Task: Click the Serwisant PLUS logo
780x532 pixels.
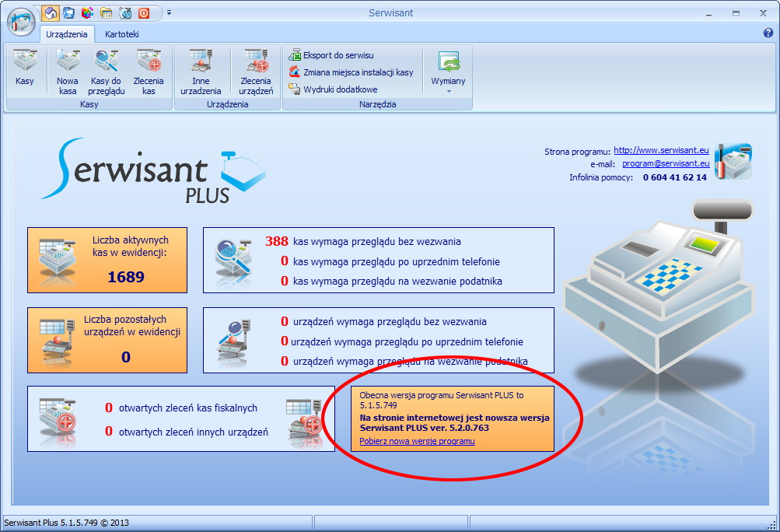Action: pyautogui.click(x=153, y=170)
